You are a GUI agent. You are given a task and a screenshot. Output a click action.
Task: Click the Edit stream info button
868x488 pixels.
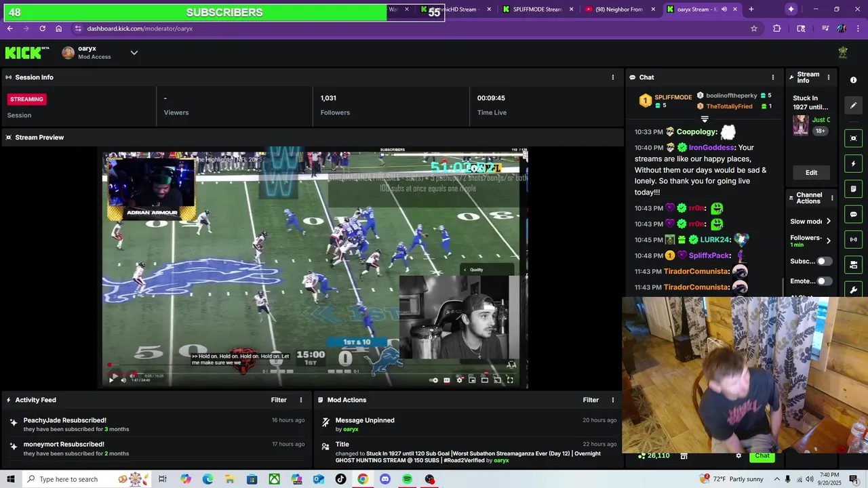pyautogui.click(x=811, y=172)
